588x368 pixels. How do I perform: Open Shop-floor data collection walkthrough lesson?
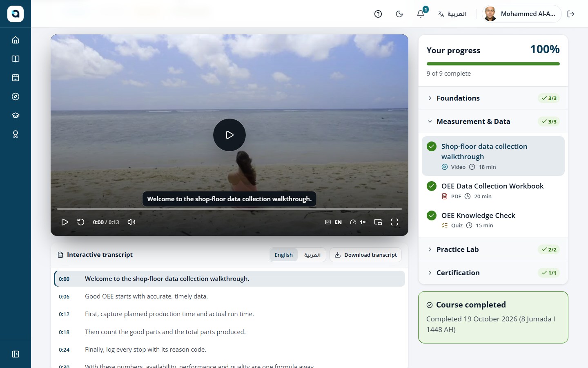click(x=493, y=156)
